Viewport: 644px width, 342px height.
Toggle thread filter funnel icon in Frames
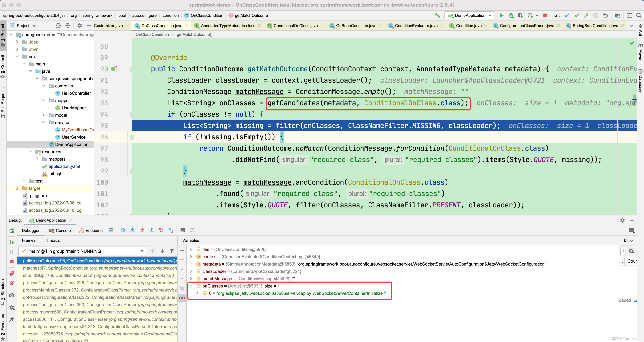pyautogui.click(x=172, y=251)
